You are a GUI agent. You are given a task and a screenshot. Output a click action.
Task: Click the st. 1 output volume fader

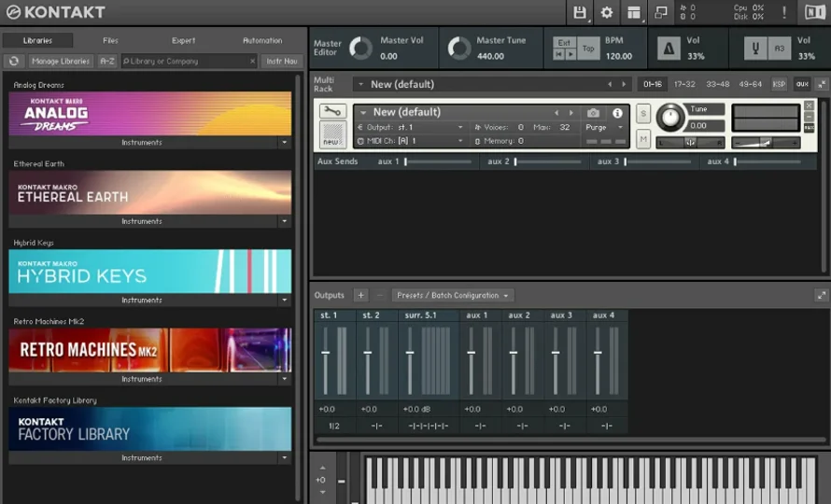click(326, 353)
